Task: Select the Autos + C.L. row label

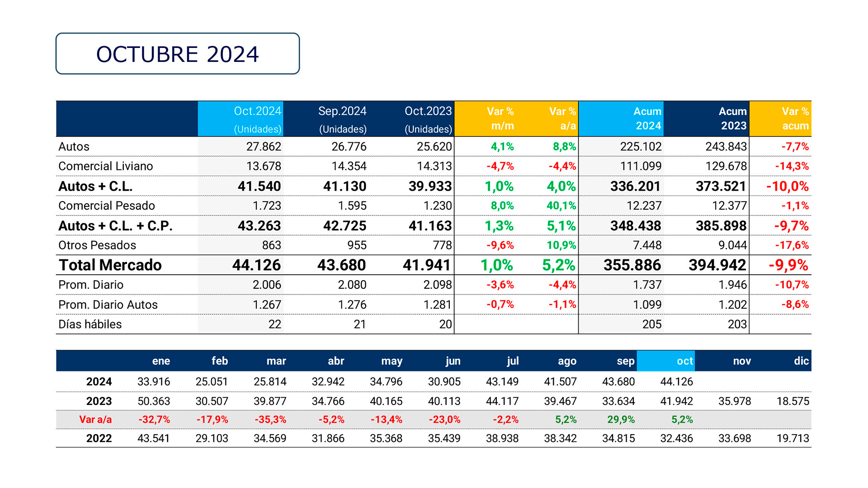Action: point(95,186)
